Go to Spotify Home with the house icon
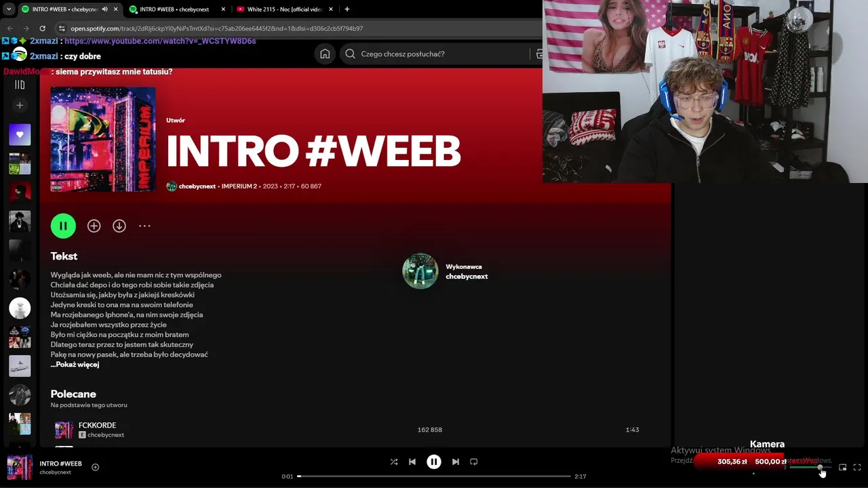Image resolution: width=868 pixels, height=488 pixels. click(325, 54)
